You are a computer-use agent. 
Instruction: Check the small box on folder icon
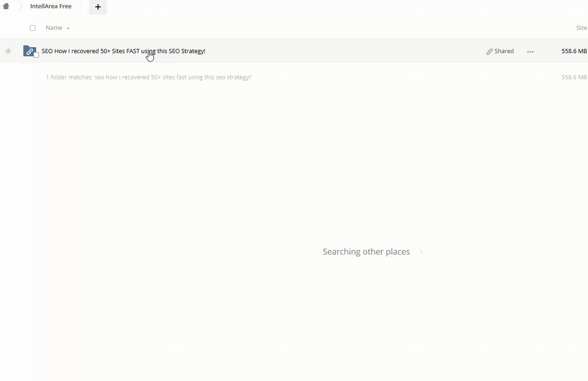(x=36, y=55)
